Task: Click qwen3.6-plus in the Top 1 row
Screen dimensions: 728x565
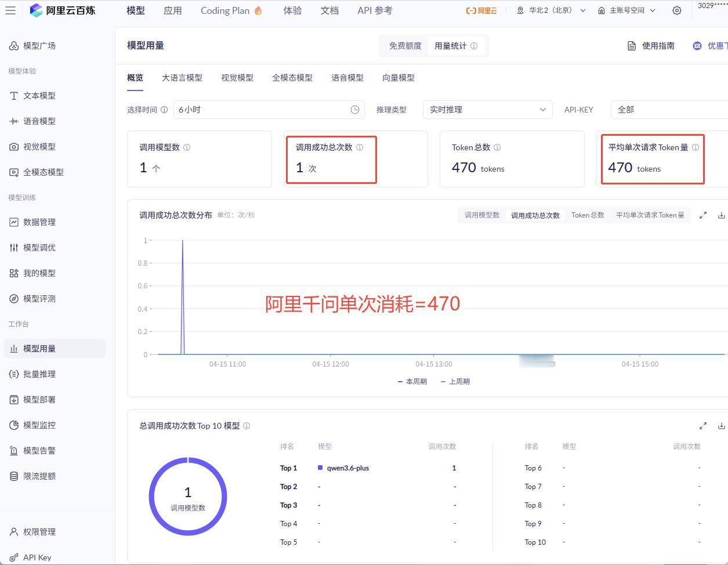Action: [x=348, y=468]
